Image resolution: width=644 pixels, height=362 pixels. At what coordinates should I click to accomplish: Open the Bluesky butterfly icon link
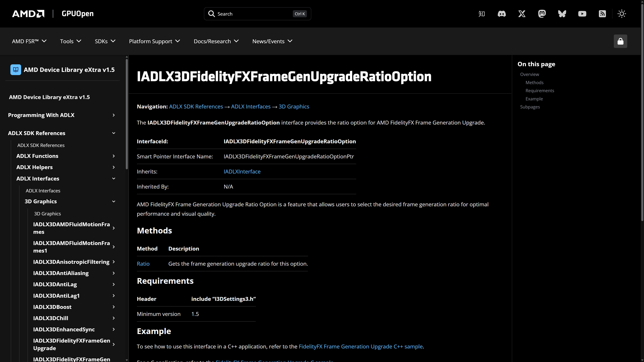(x=562, y=14)
